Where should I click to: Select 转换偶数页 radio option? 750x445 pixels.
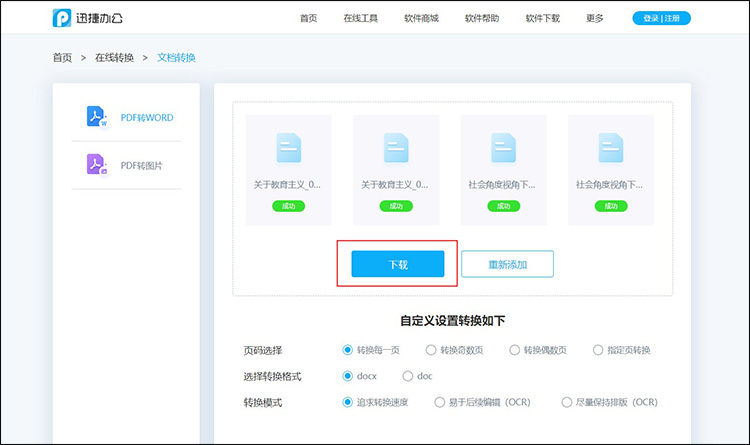[515, 350]
